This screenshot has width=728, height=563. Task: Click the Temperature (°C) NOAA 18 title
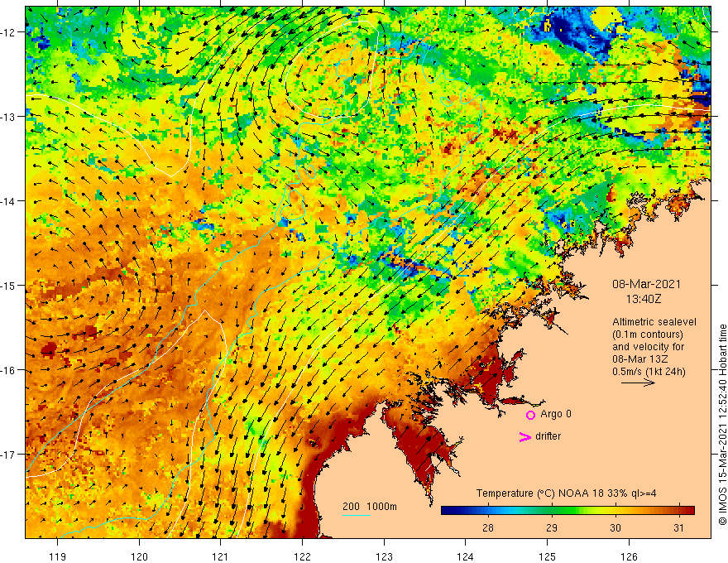[x=566, y=493]
